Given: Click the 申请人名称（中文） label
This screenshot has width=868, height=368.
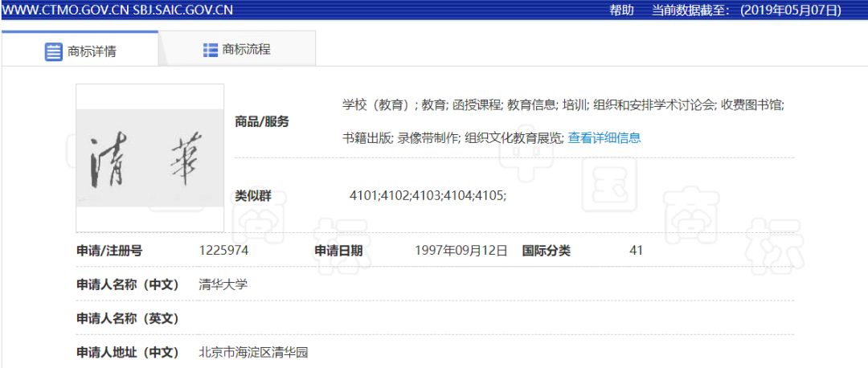Looking at the screenshot, I should coord(128,284).
